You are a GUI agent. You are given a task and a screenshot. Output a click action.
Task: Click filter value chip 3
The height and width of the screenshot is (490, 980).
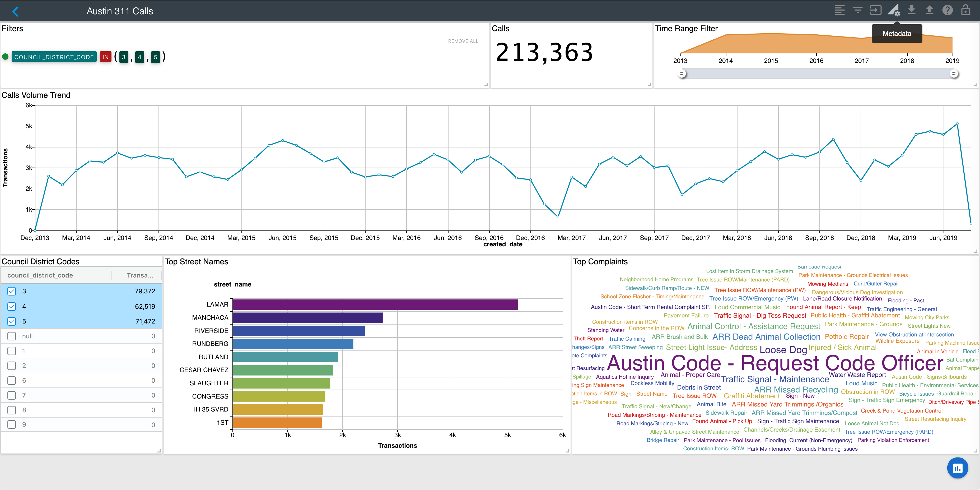click(124, 57)
